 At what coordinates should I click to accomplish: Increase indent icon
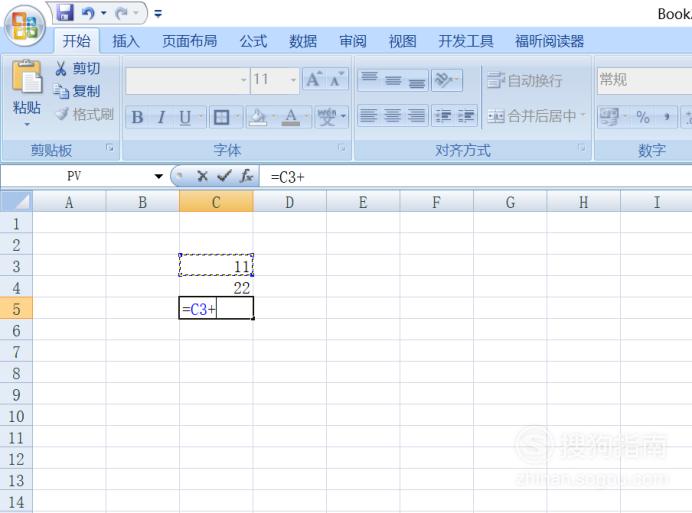tap(466, 116)
